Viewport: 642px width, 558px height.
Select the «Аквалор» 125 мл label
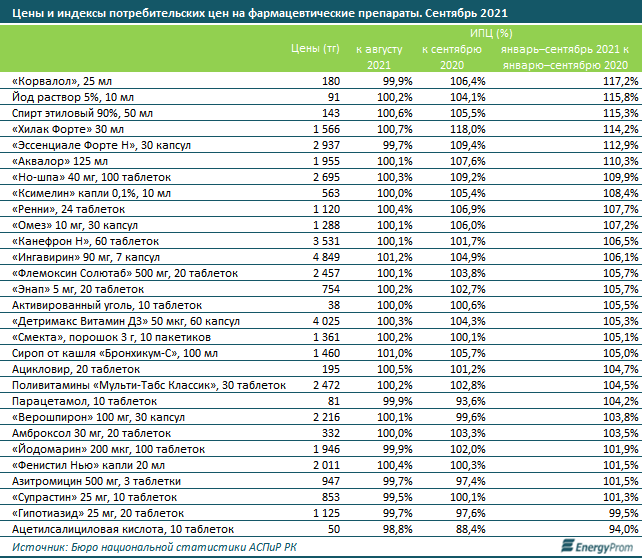click(x=60, y=161)
